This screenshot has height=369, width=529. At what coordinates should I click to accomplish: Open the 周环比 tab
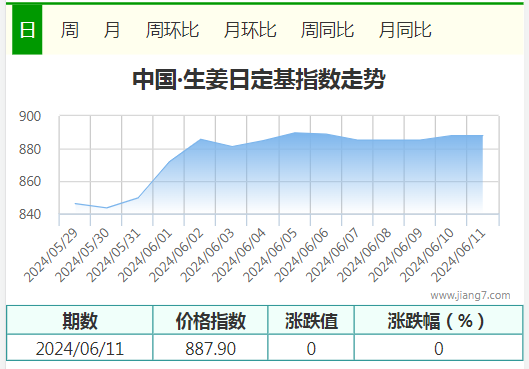172,30
